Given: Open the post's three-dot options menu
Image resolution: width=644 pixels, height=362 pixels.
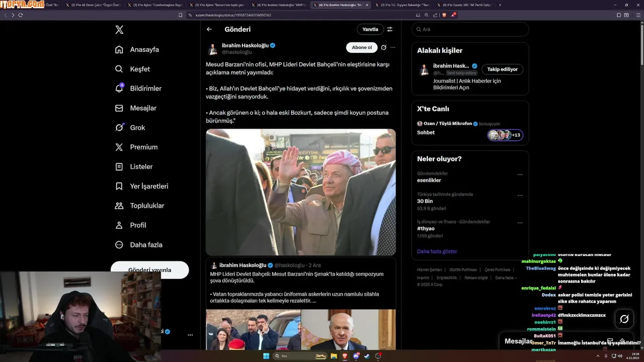Looking at the screenshot, I should [393, 47].
